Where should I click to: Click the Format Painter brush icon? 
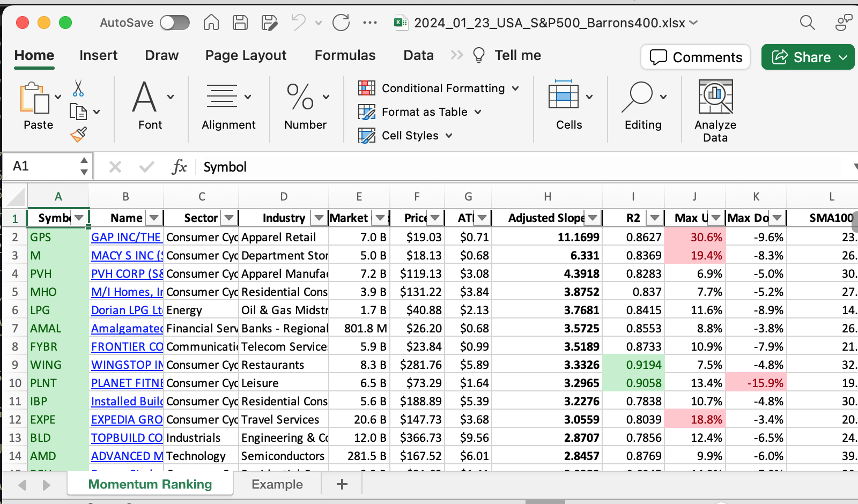(78, 135)
